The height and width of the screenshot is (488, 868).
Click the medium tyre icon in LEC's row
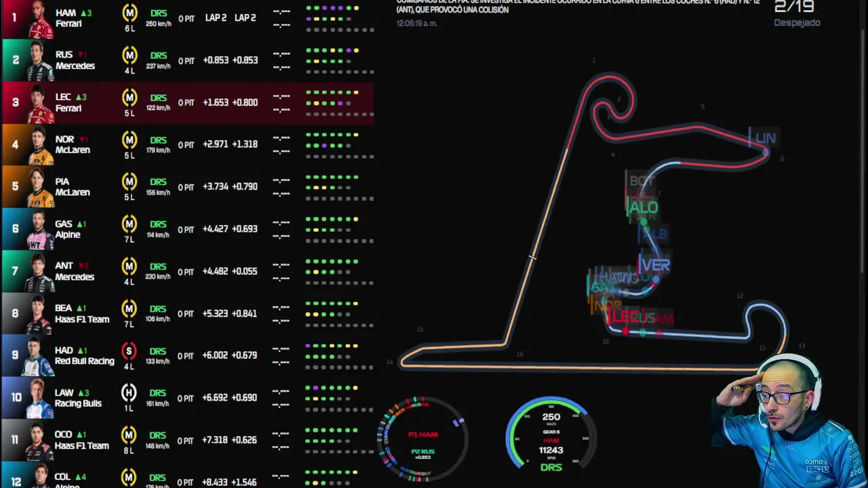129,98
